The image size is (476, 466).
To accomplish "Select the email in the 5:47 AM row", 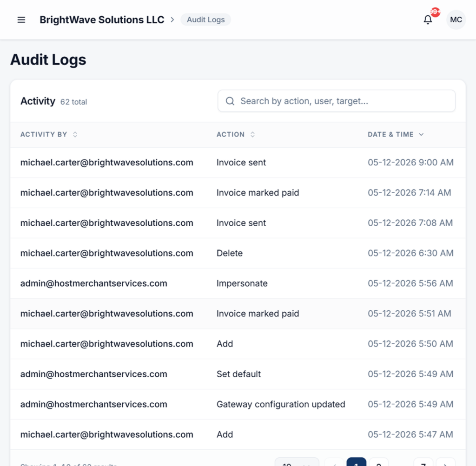I will (x=107, y=435).
